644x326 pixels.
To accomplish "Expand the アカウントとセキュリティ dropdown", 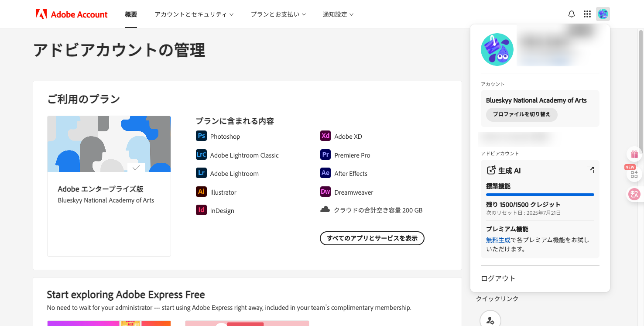I will click(x=194, y=14).
